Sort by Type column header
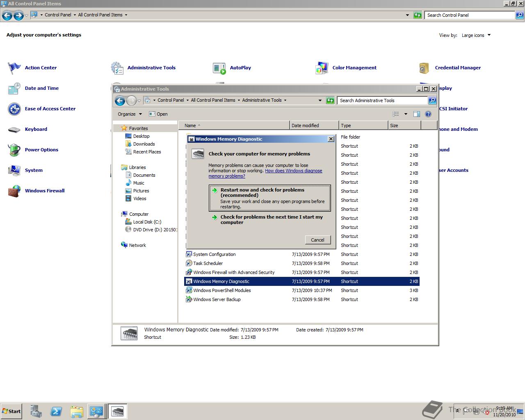This screenshot has height=420, width=525. pyautogui.click(x=363, y=126)
